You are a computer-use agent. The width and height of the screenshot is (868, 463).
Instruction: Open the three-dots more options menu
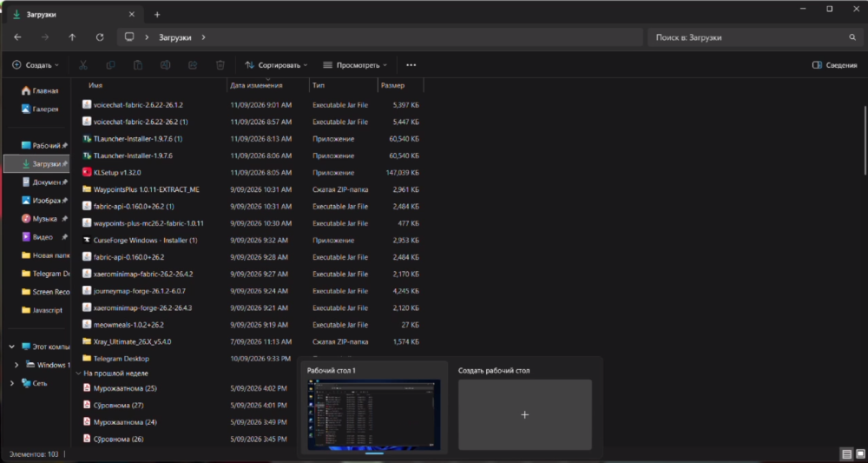[x=411, y=65]
